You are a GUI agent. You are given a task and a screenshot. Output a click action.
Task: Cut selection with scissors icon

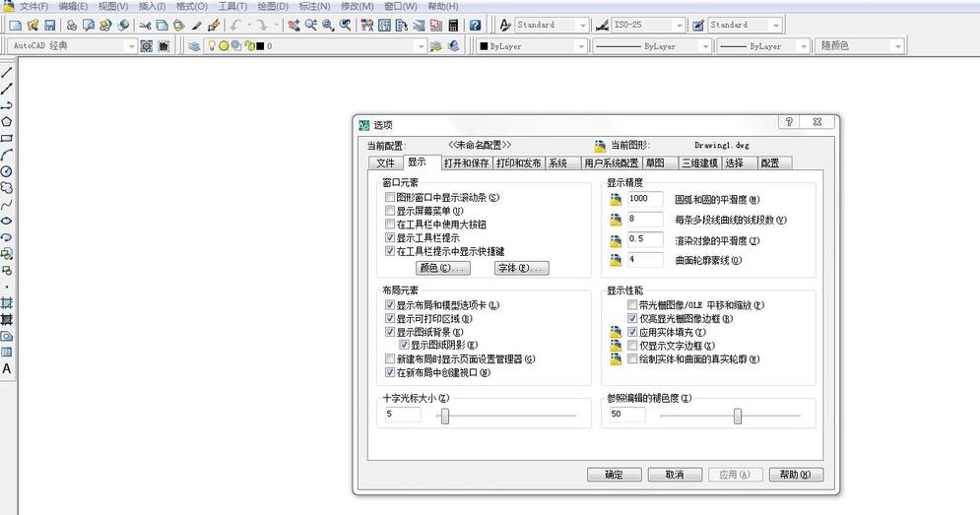[x=145, y=25]
